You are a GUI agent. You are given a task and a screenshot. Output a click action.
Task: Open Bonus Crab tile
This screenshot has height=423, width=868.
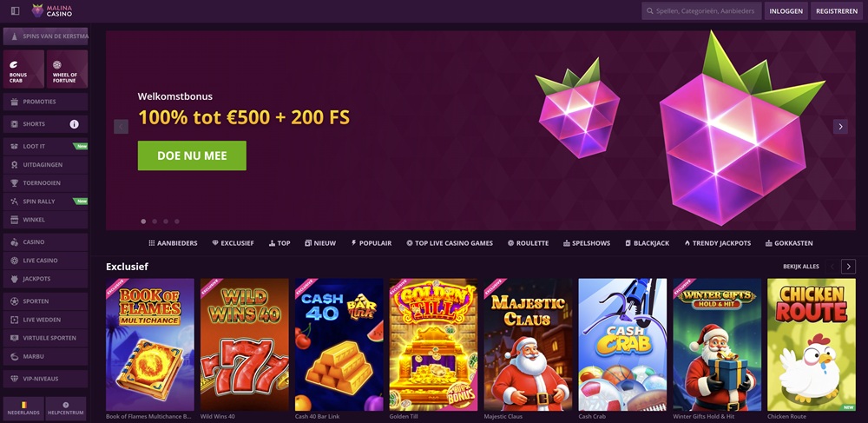click(x=23, y=69)
